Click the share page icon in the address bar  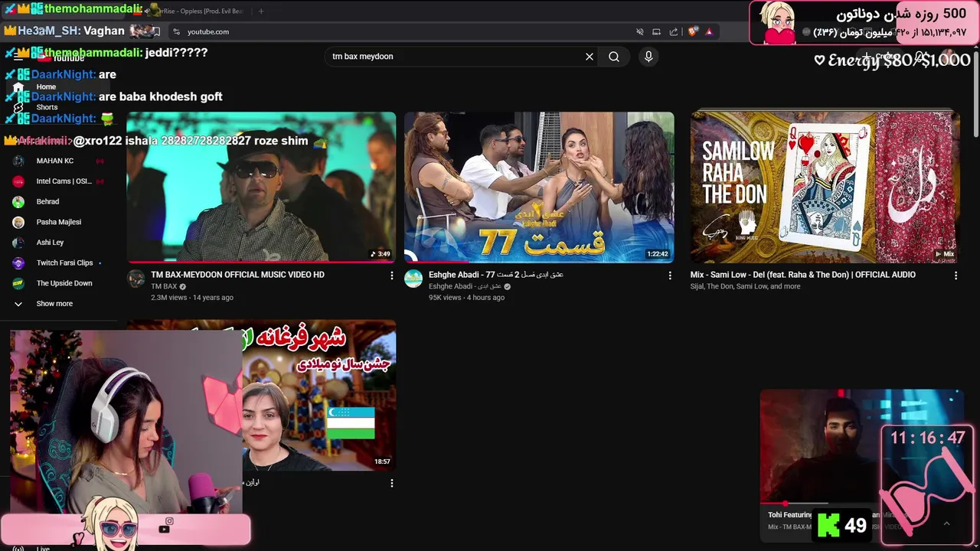tap(674, 31)
